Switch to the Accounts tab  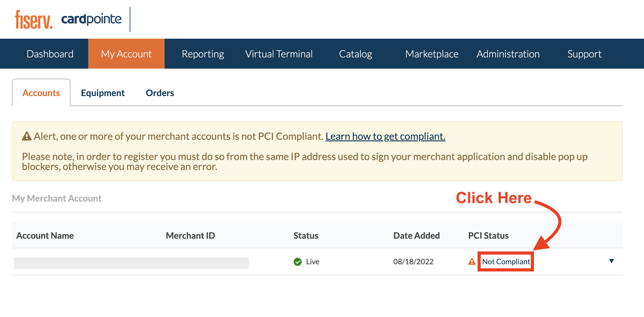[x=41, y=93]
